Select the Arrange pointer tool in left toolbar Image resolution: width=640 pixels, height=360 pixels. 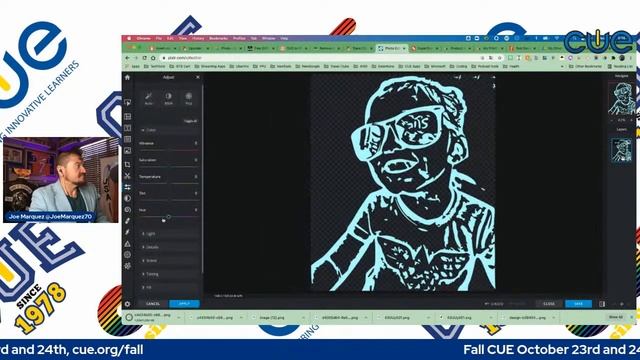127,103
